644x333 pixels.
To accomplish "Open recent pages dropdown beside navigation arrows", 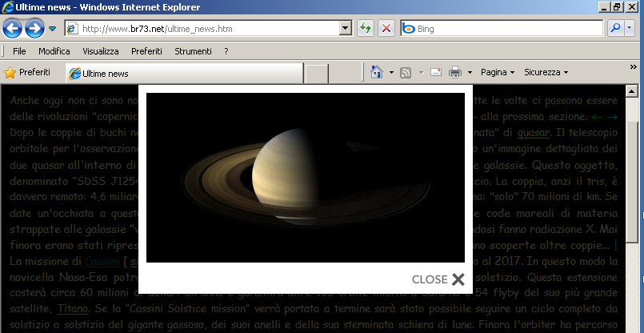I will (52, 29).
